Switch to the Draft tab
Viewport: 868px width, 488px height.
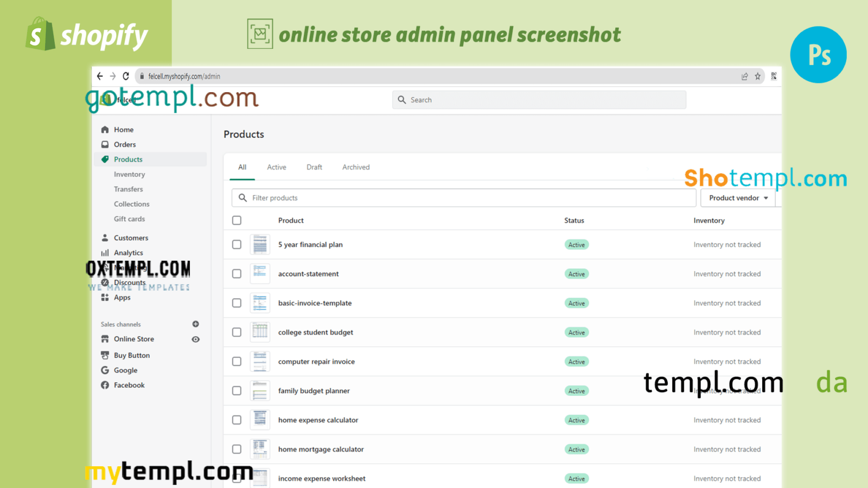click(314, 168)
